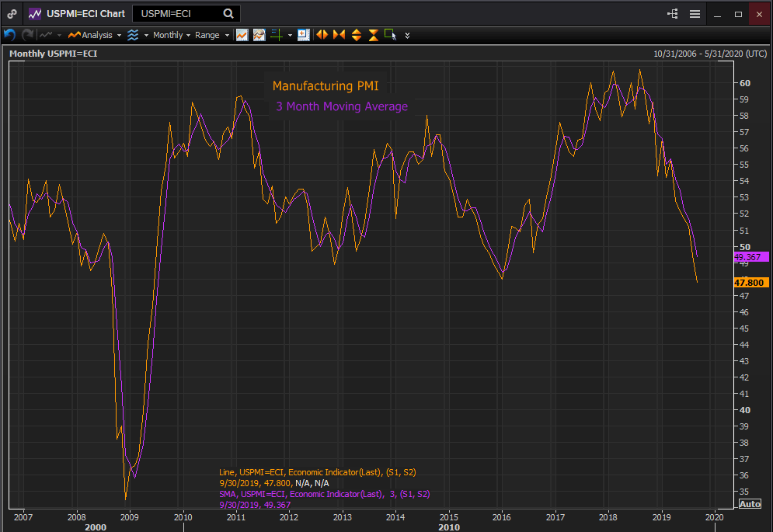Click the orange horizontal compress arrows icon
This screenshot has width=773, height=532.
(339, 35)
